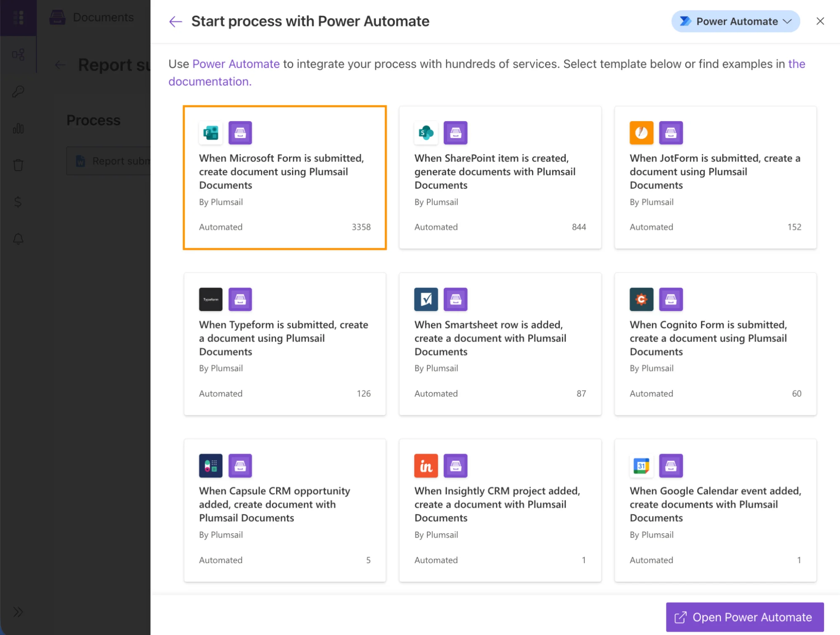
Task: Expand the sidebar with the double chevron
Action: (18, 612)
